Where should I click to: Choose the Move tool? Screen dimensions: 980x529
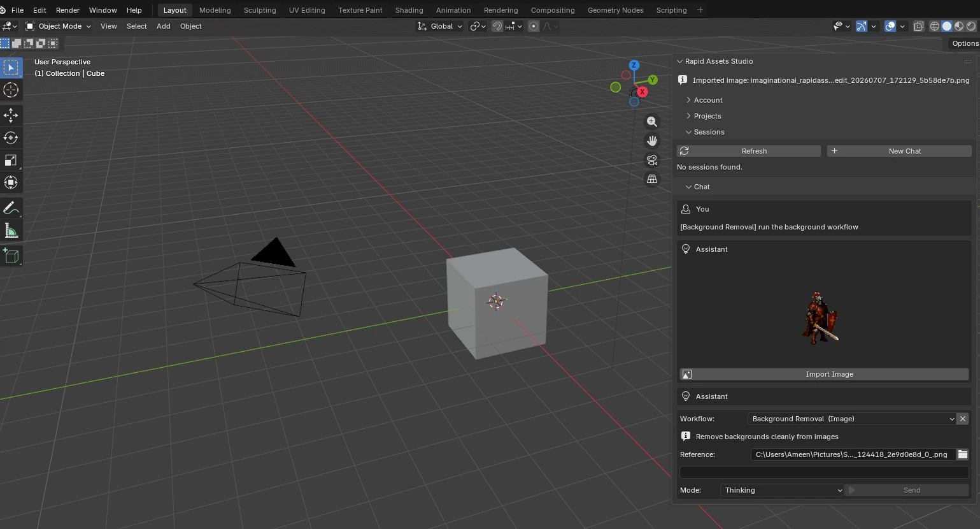(x=11, y=115)
